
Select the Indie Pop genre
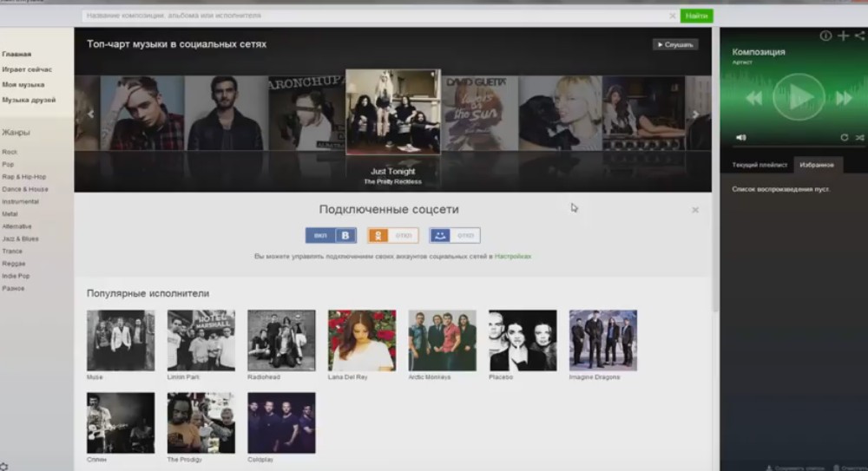16,276
